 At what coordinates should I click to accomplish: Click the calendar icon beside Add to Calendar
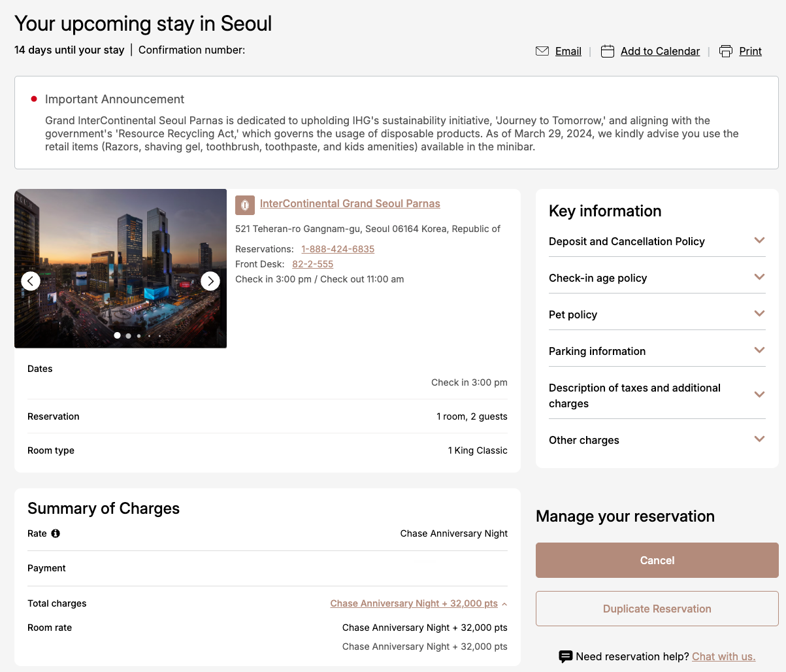click(607, 51)
